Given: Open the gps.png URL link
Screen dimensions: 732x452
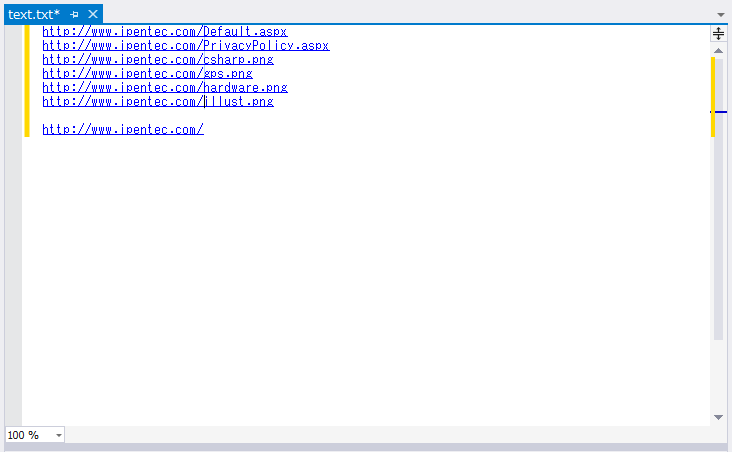Looking at the screenshot, I should tap(148, 74).
